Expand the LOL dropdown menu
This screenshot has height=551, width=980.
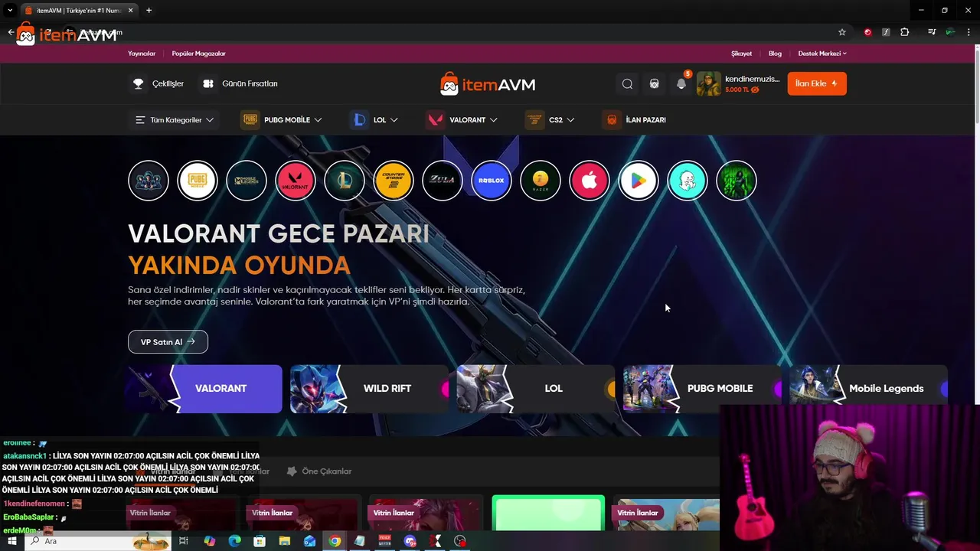[375, 120]
